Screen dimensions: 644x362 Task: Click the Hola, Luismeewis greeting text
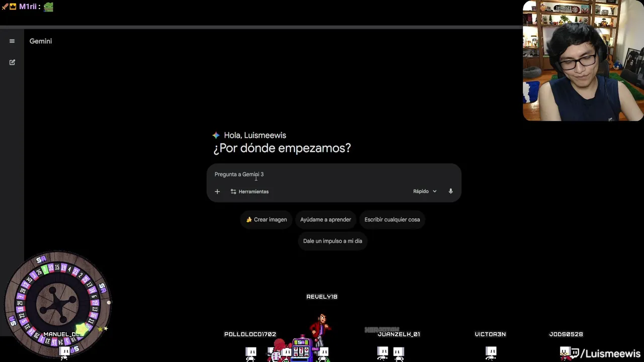(x=255, y=135)
